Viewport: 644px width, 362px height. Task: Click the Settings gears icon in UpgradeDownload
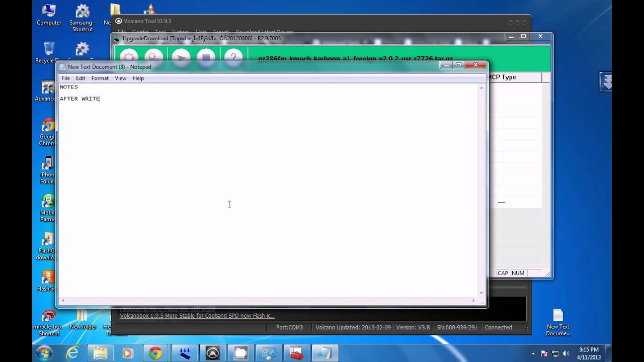click(153, 57)
